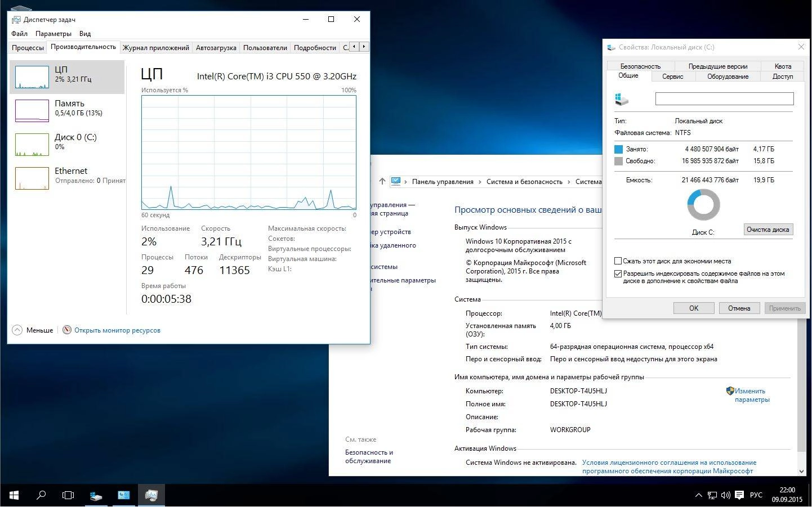
Task: Switch to the Безопасность tab in disk properties
Action: coord(640,66)
